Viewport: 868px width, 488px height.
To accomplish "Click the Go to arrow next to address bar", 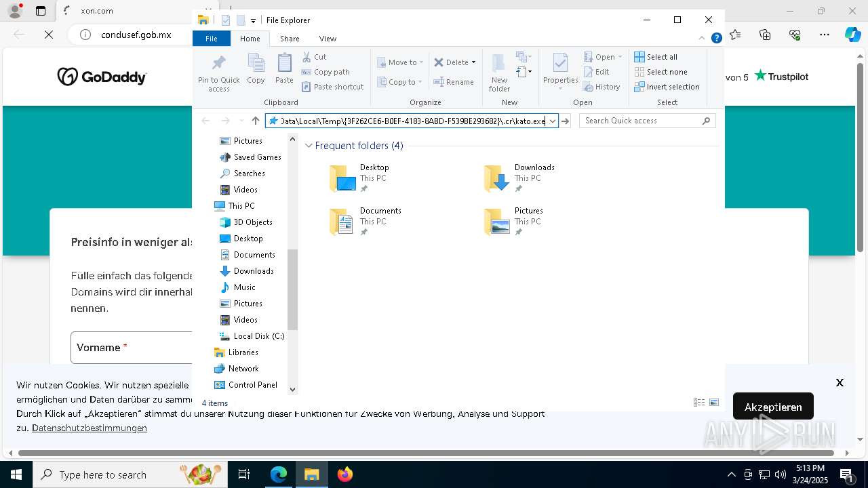I will [566, 121].
